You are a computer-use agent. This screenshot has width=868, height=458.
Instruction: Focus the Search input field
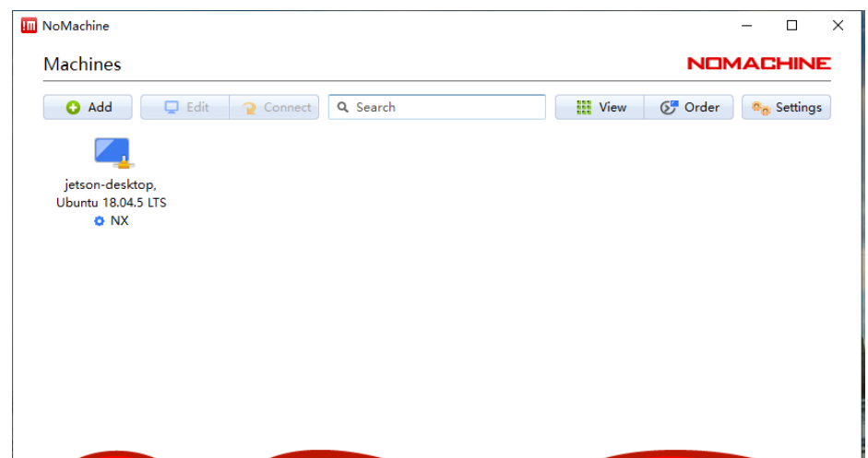[x=437, y=107]
